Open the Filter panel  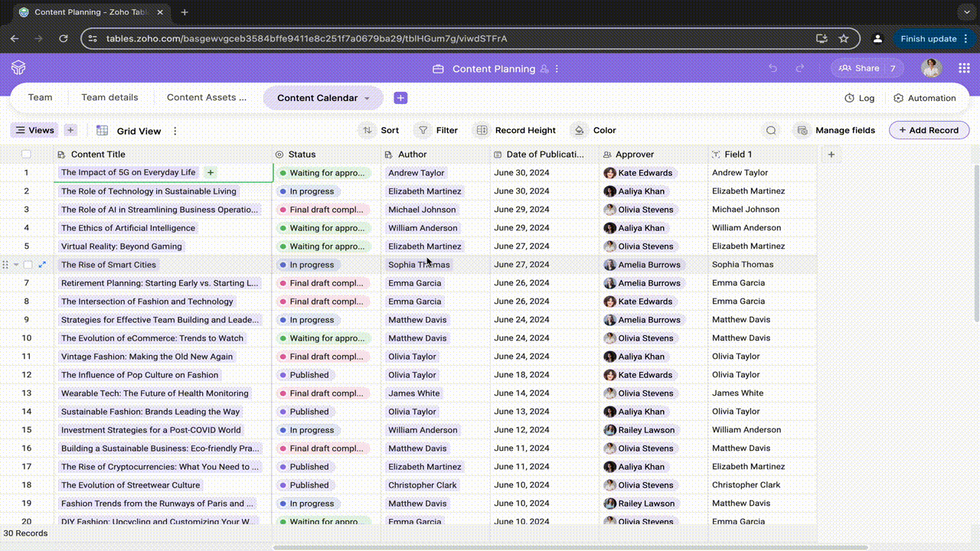(x=436, y=130)
